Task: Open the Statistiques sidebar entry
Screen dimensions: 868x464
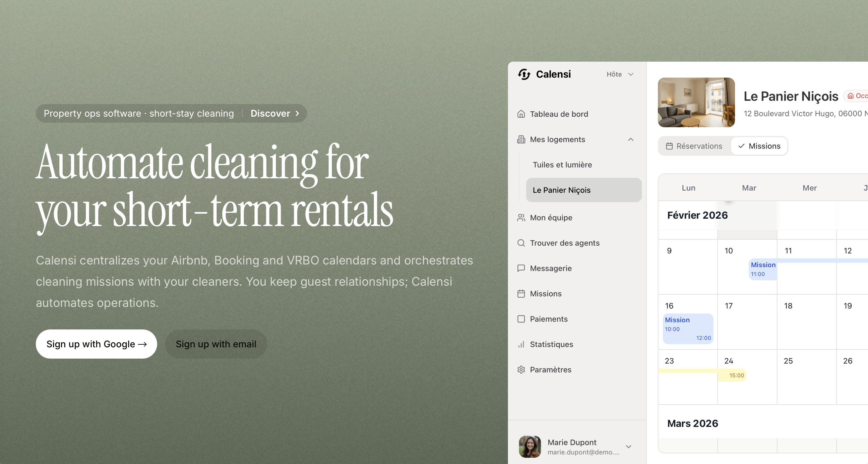Action: tap(579, 344)
